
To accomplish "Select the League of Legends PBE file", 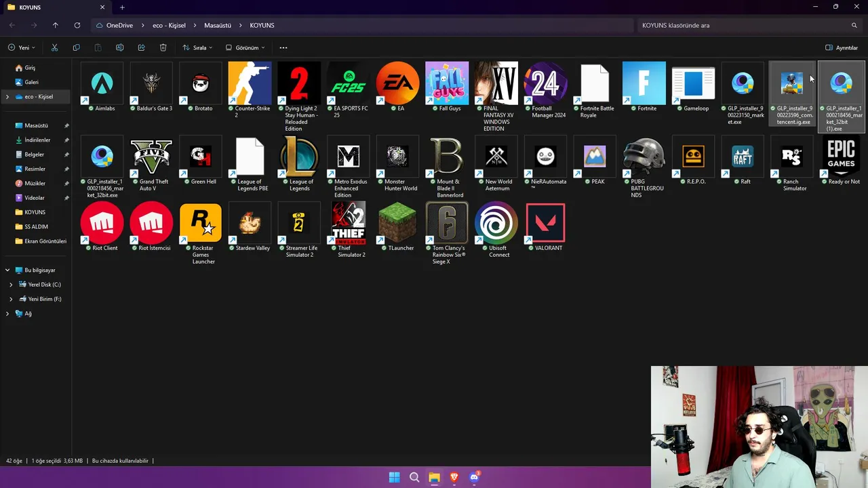I will 250,157.
